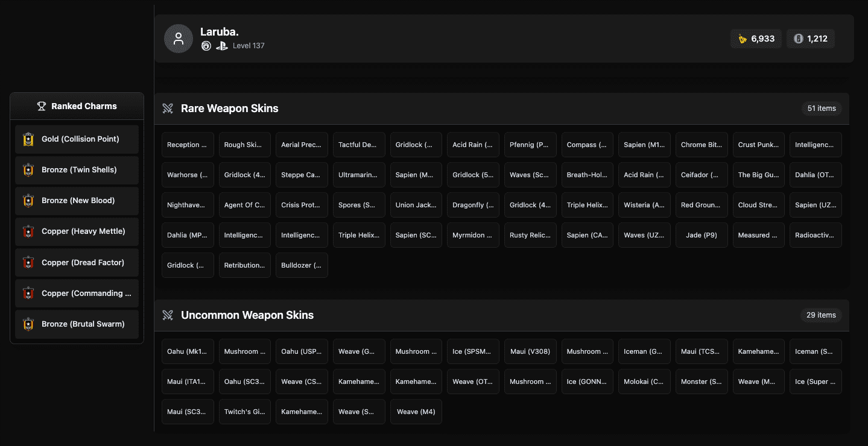Click crossed swords icon beside Rare Weapon Skins
This screenshot has height=446, width=868.
click(x=168, y=108)
